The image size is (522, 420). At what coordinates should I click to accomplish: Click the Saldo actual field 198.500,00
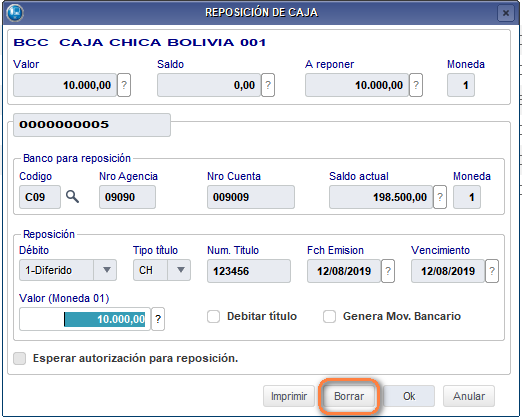381,197
